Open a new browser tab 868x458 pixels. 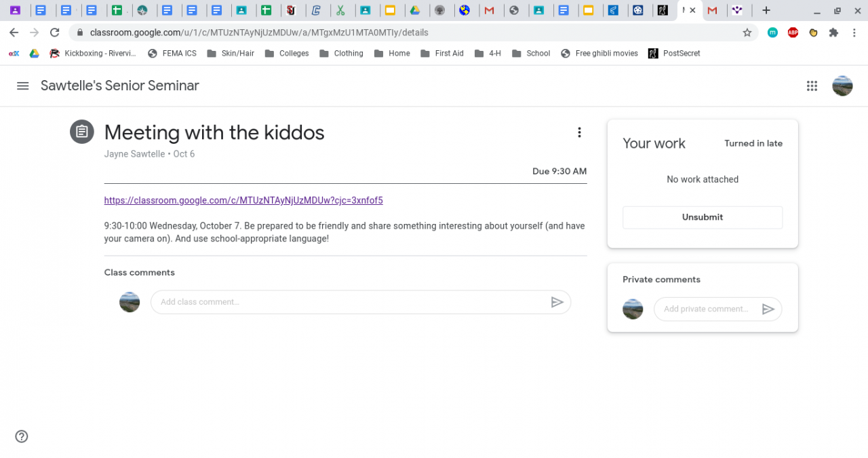[x=766, y=10]
